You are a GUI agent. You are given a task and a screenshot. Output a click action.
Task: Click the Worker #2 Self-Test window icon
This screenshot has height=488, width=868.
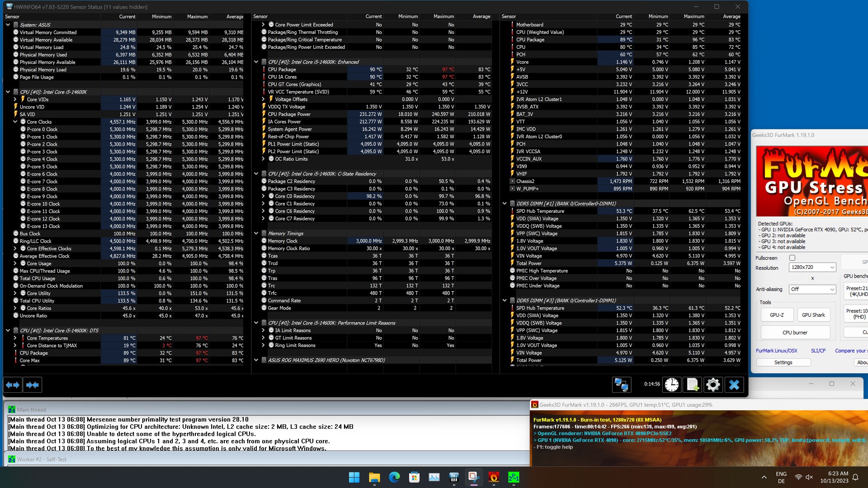pos(12,460)
